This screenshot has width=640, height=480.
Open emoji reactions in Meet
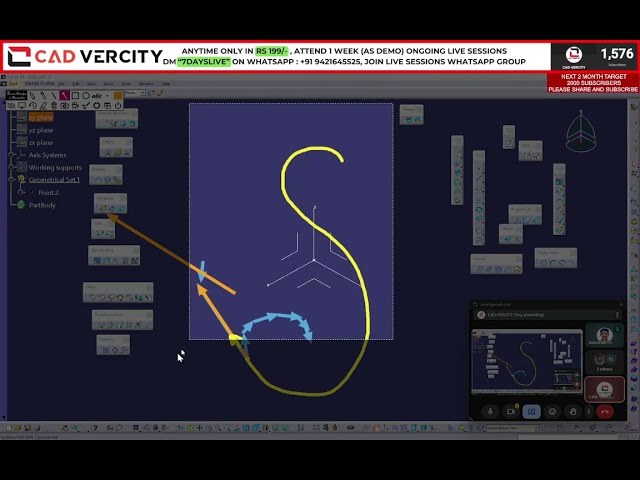pyautogui.click(x=552, y=411)
